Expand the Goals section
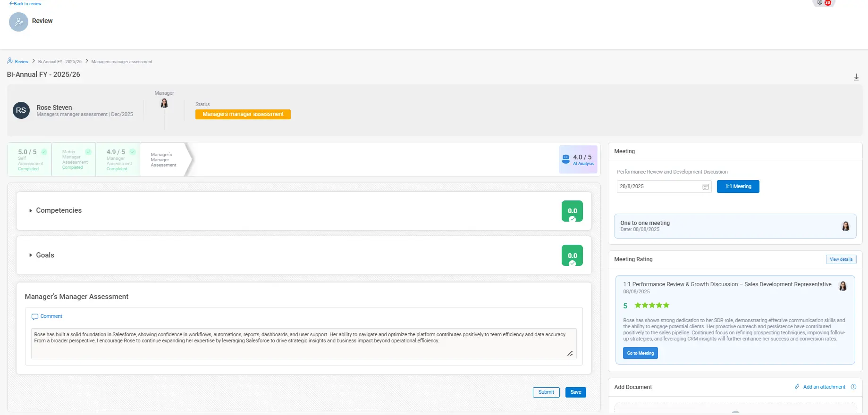Image resolution: width=868 pixels, height=415 pixels. tap(31, 255)
